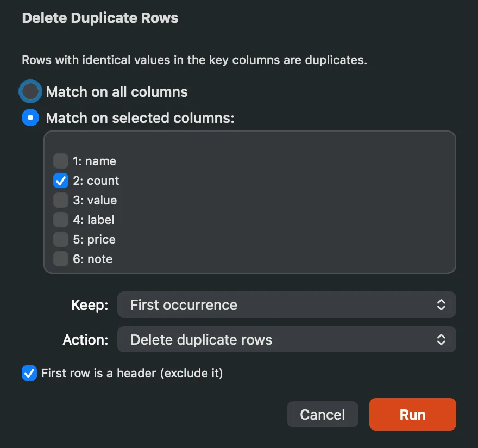The image size is (478, 448).
Task: Click the Action: label
Action: click(x=85, y=340)
